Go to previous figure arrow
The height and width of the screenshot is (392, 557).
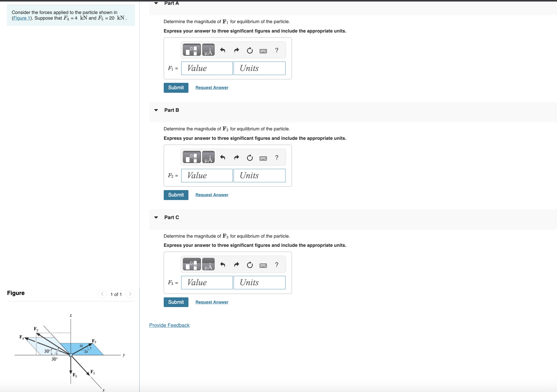tap(102, 294)
